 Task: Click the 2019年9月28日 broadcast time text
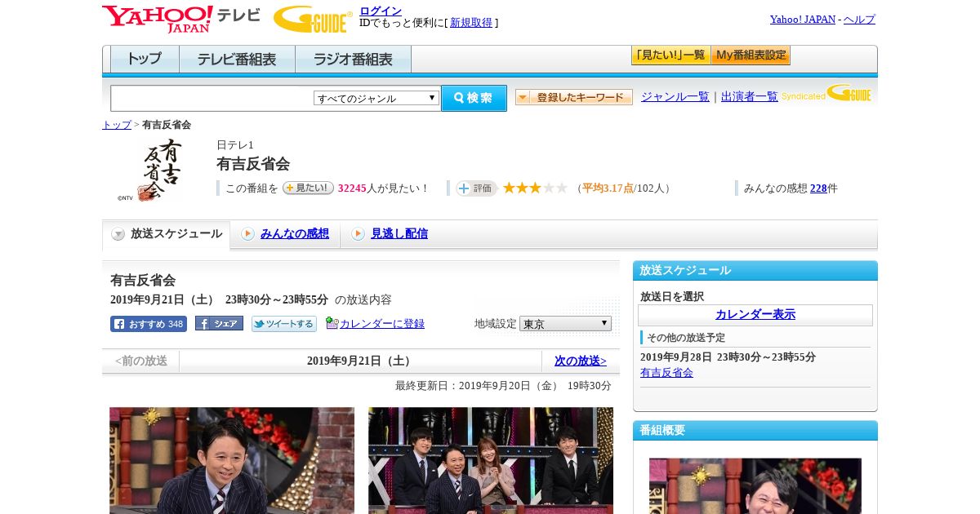pyautogui.click(x=728, y=357)
